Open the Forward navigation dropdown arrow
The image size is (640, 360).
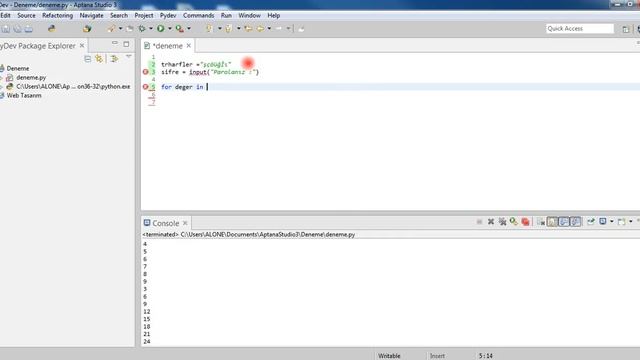pos(289,29)
